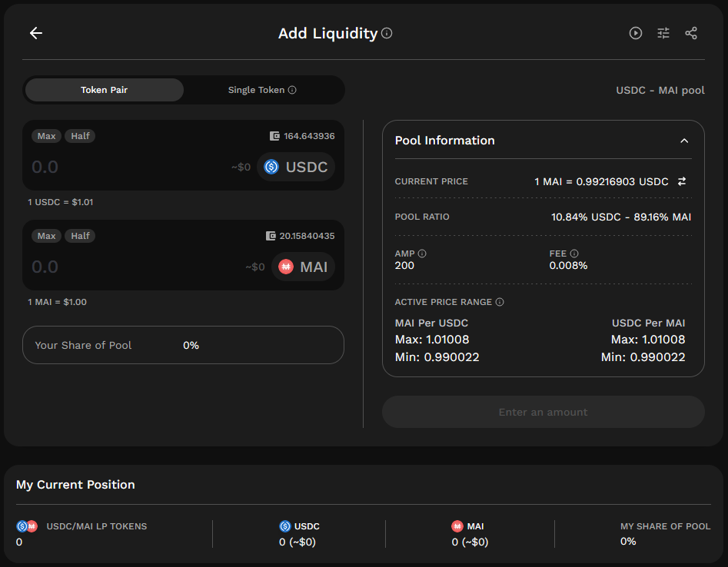The width and height of the screenshot is (728, 567).
Task: Invert the current price with the swap arrows
Action: 681,181
